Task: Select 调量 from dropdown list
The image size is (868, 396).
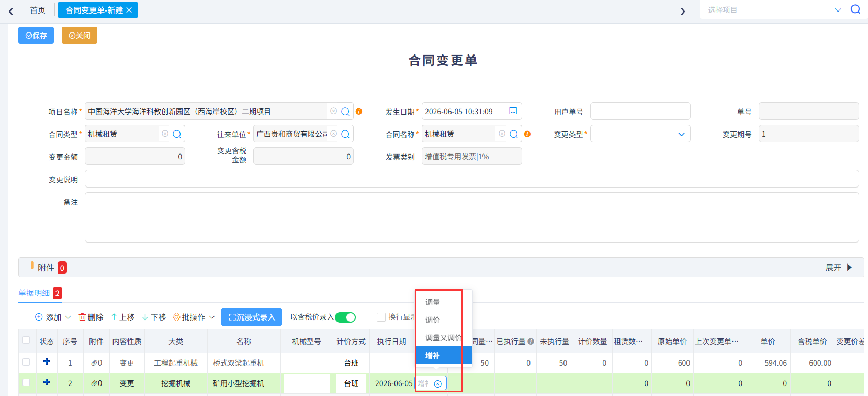Action: pos(444,302)
